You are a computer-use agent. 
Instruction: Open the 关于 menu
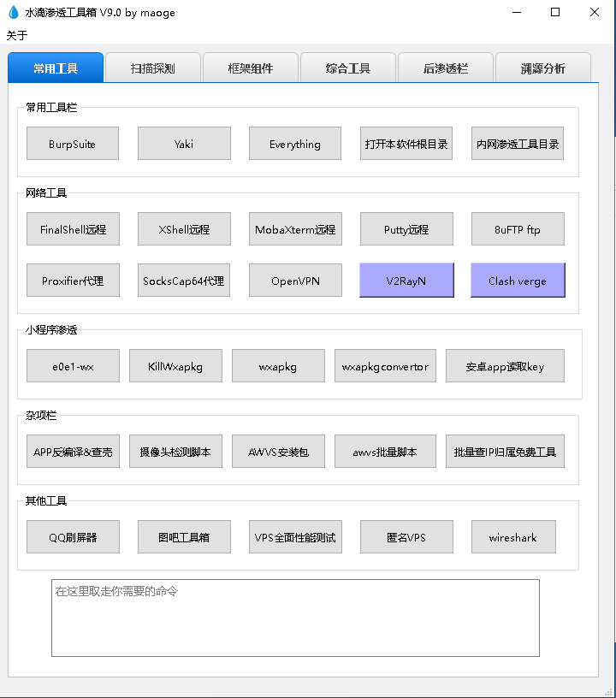(x=17, y=35)
